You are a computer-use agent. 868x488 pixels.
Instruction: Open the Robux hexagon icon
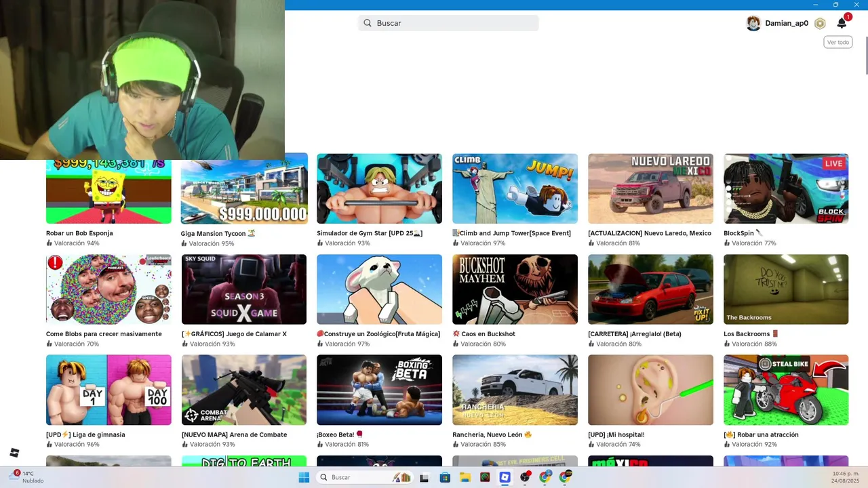click(x=820, y=23)
